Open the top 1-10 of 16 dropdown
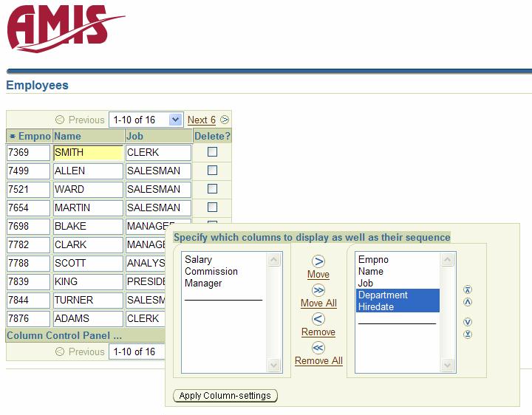The height and width of the screenshot is (415, 532). [x=146, y=120]
